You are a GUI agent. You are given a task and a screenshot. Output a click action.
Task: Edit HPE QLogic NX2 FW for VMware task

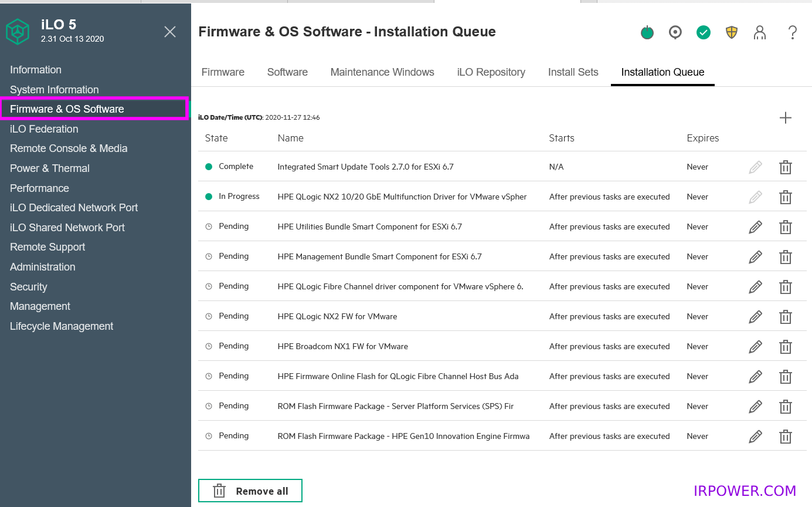[756, 317]
